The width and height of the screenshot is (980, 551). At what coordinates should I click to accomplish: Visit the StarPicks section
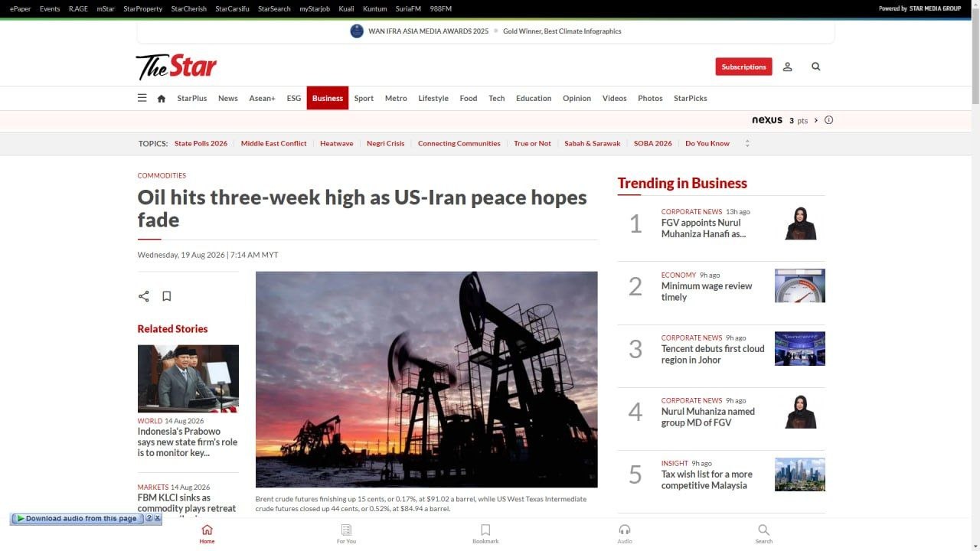[691, 98]
